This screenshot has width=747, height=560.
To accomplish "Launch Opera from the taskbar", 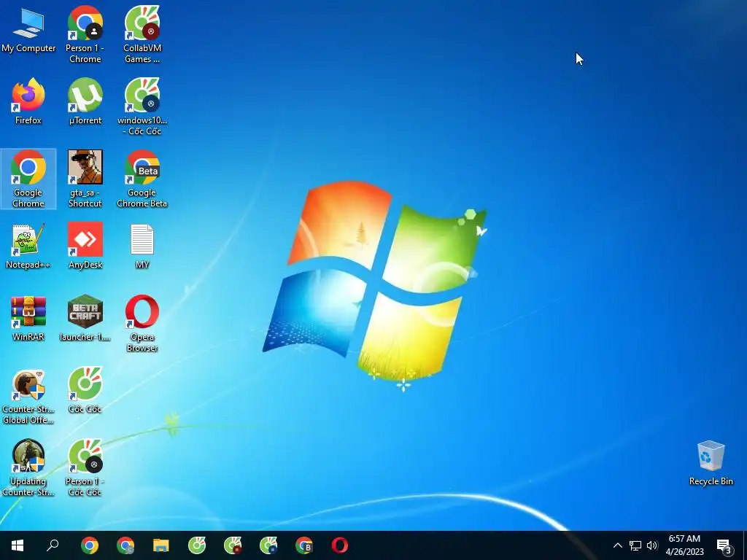I will pos(340,545).
